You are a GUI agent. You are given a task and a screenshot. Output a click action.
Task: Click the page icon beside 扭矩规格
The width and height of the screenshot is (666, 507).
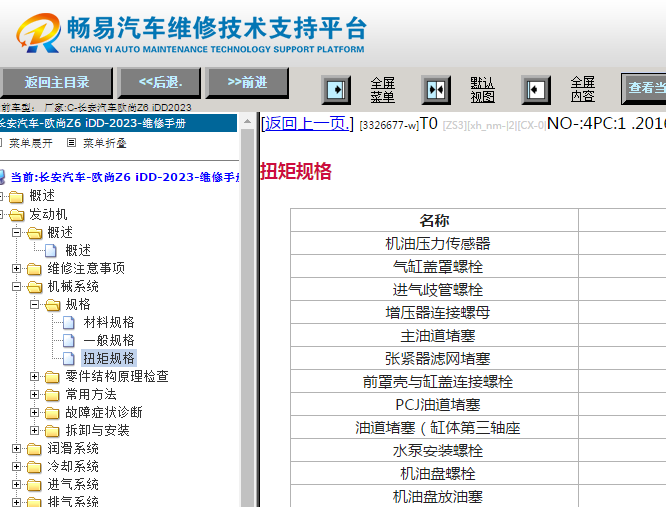(x=69, y=358)
